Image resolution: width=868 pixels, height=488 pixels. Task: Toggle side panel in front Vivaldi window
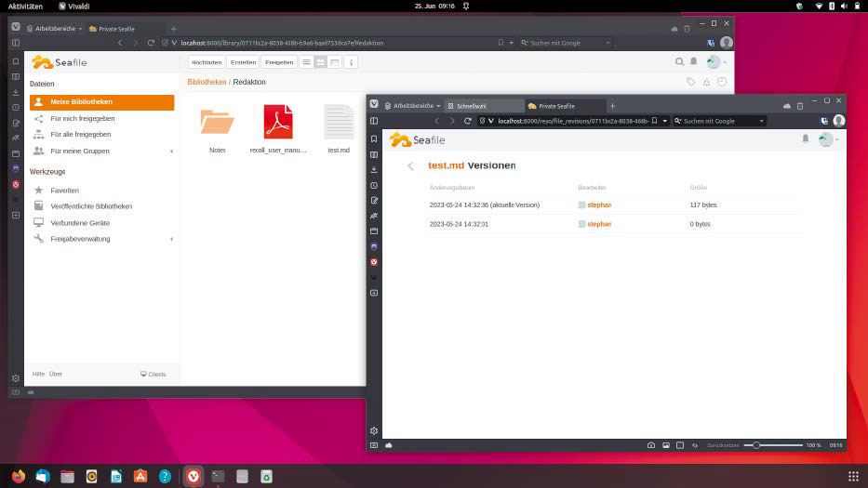click(374, 121)
